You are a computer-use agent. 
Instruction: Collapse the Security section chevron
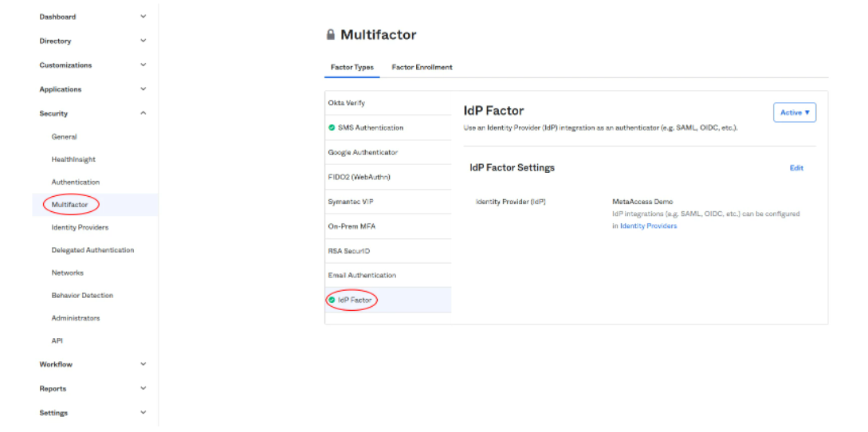[143, 113]
